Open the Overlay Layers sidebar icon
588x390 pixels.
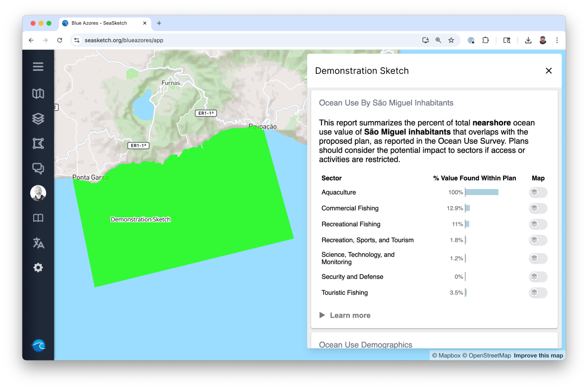pyautogui.click(x=38, y=119)
